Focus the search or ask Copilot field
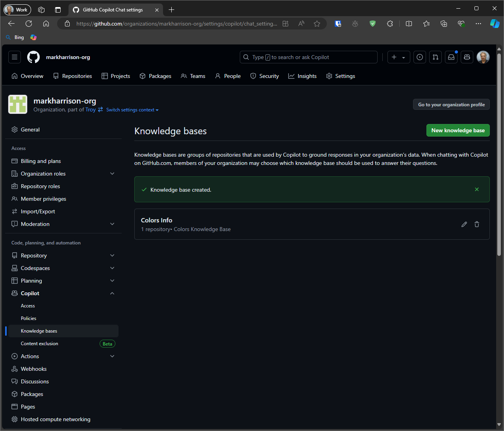504x431 pixels. click(x=309, y=57)
